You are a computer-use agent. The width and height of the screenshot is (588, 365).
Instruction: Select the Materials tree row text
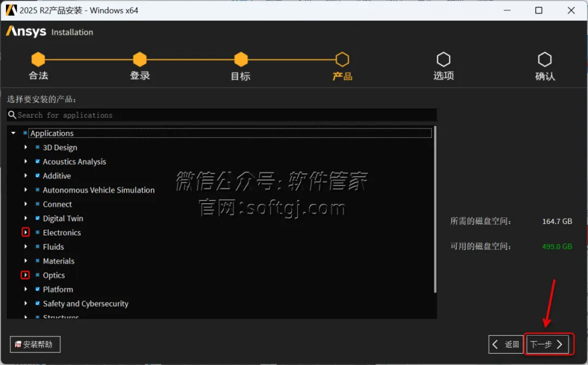pyautogui.click(x=58, y=261)
